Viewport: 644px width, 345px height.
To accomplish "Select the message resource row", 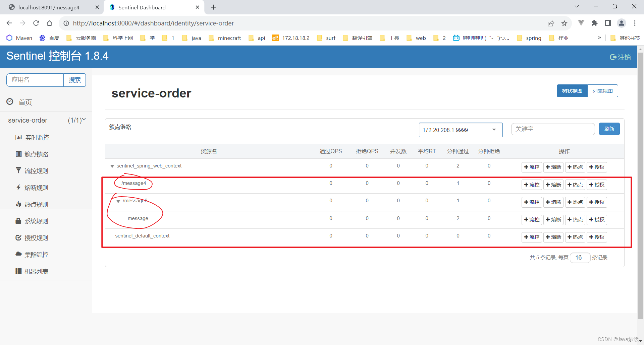I will (365, 220).
